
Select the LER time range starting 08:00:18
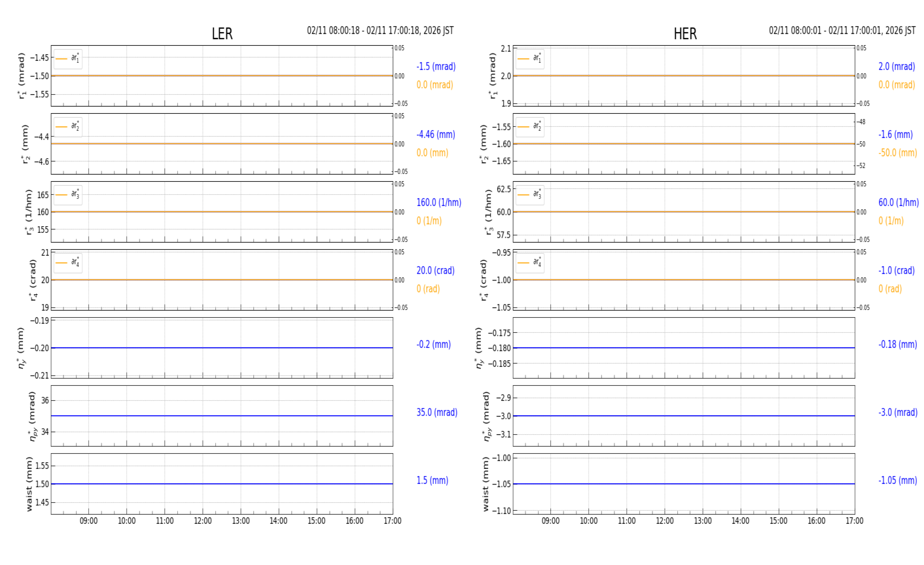click(380, 31)
